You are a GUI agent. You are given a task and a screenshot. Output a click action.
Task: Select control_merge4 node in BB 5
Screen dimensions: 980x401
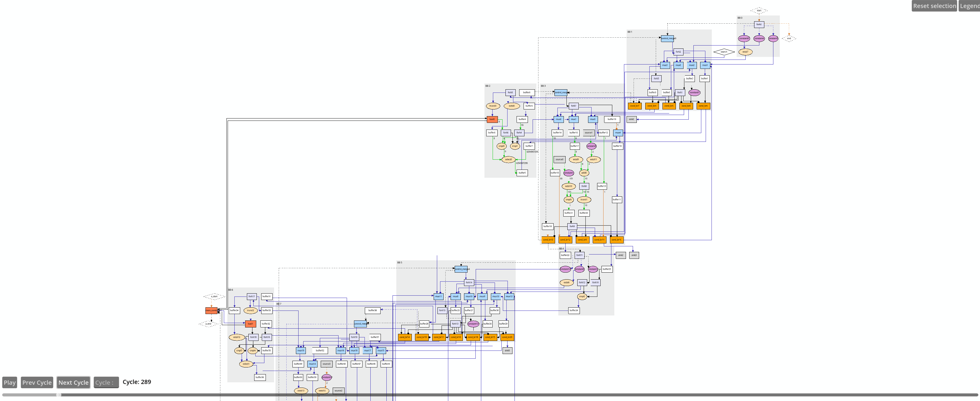point(461,269)
